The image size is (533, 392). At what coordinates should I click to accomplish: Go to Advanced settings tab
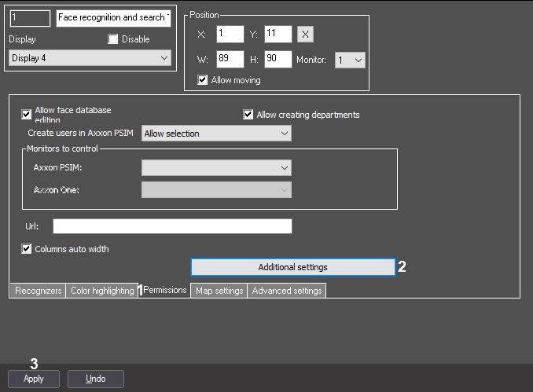pos(287,291)
